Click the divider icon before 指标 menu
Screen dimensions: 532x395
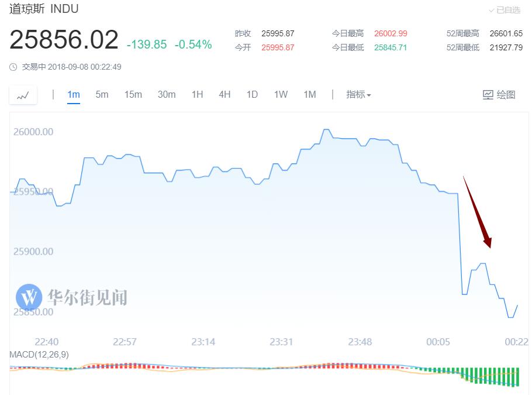(333, 94)
